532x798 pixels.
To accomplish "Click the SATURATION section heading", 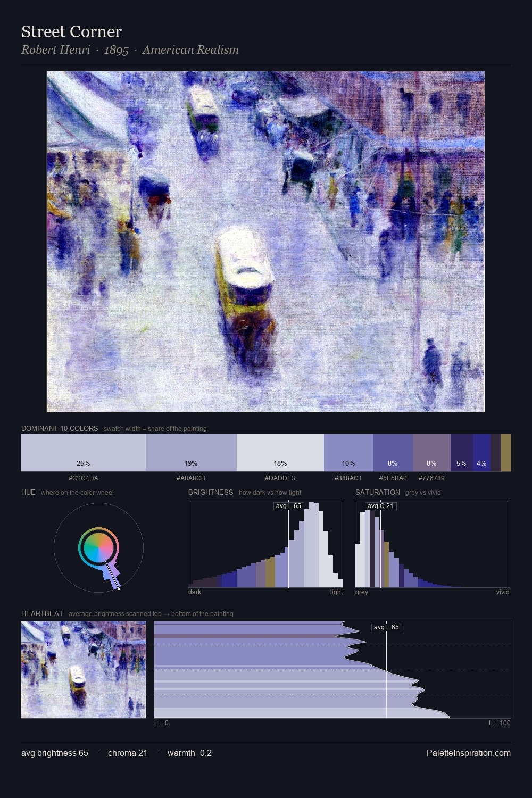I will tap(378, 492).
